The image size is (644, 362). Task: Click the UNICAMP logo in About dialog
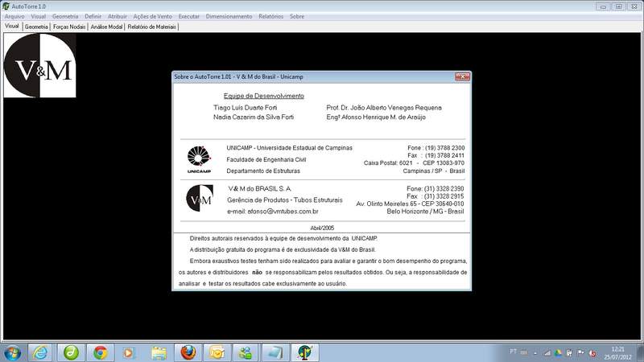click(x=199, y=159)
